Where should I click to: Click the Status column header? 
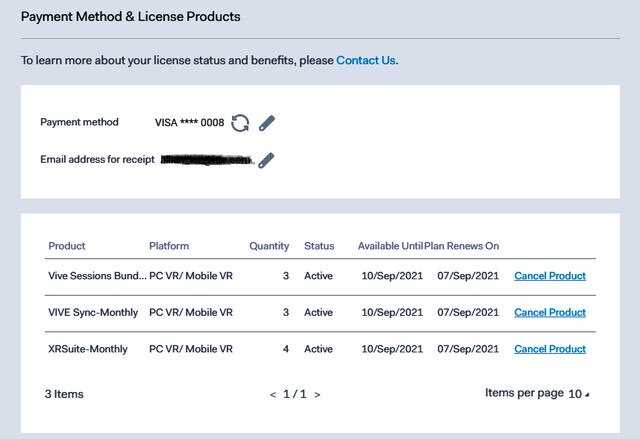tap(319, 246)
